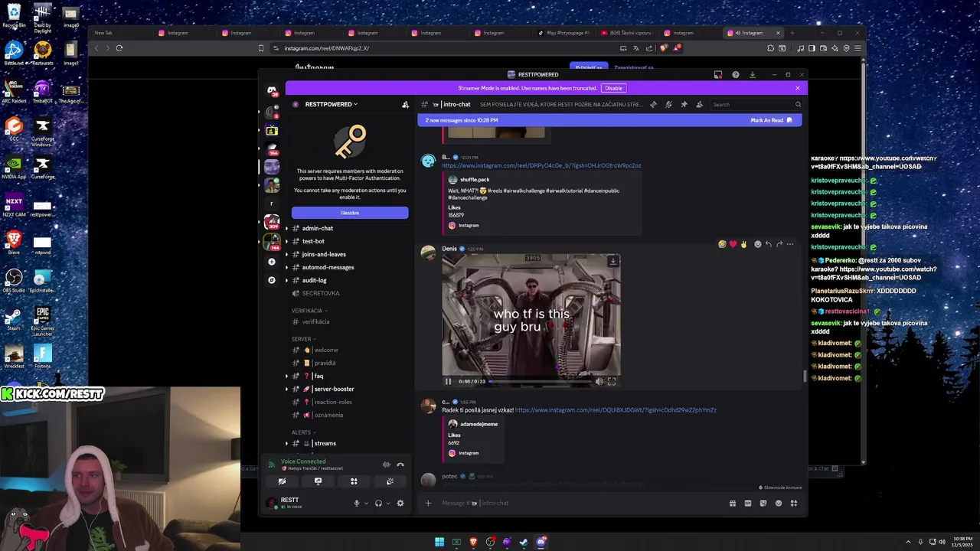Open more options on Denis message

pyautogui.click(x=790, y=244)
